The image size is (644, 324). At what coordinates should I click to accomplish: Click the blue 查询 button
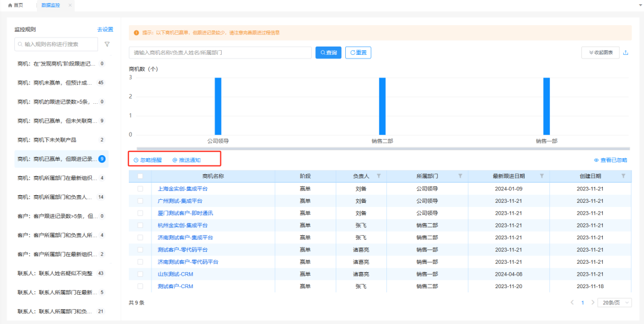(328, 53)
